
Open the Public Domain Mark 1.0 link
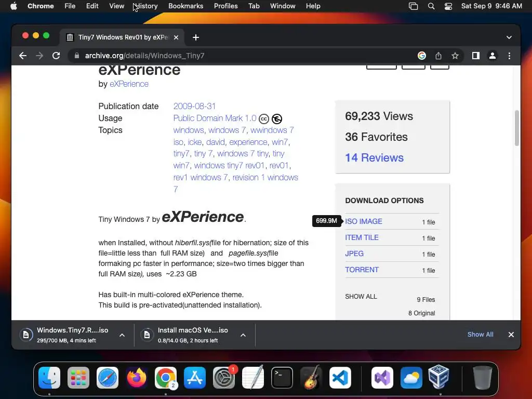coord(215,118)
